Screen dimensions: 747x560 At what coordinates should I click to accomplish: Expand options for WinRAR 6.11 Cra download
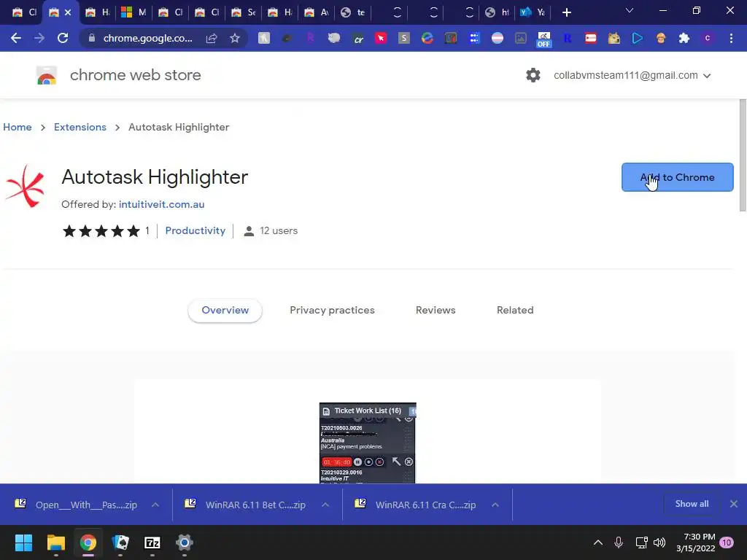click(495, 505)
